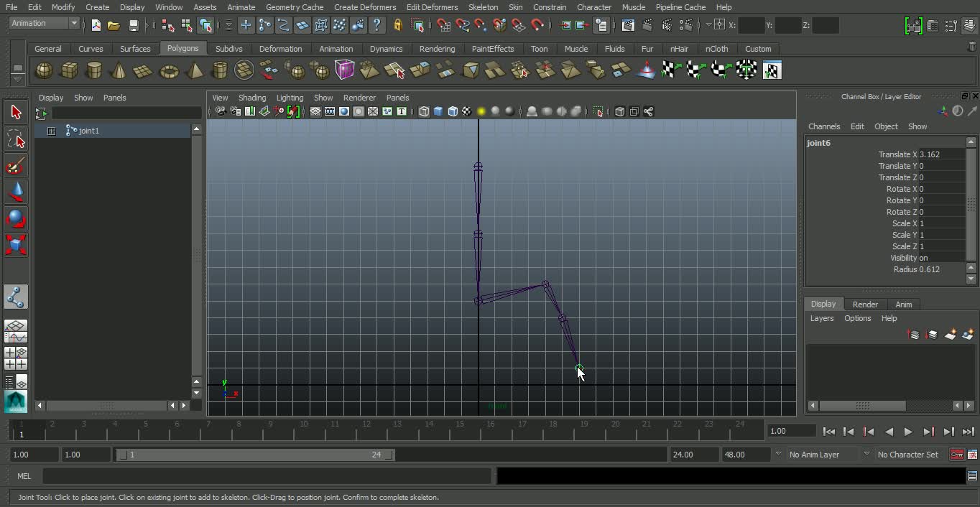Open the Layers menu in Layer Editor
The width and height of the screenshot is (980, 507).
pyautogui.click(x=822, y=318)
